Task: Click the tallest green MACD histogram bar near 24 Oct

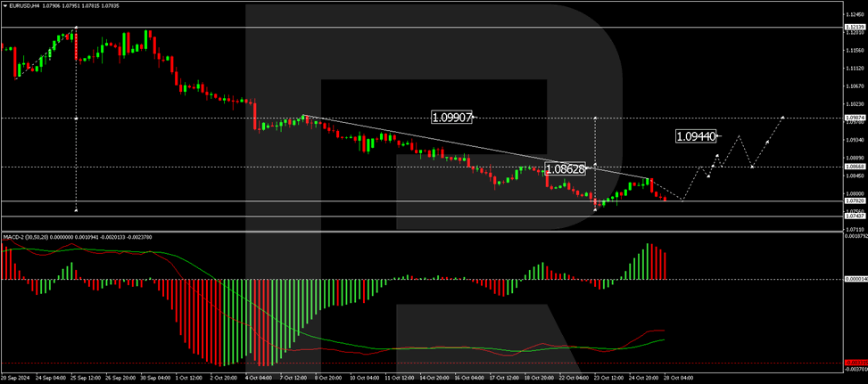Action: coord(647,261)
